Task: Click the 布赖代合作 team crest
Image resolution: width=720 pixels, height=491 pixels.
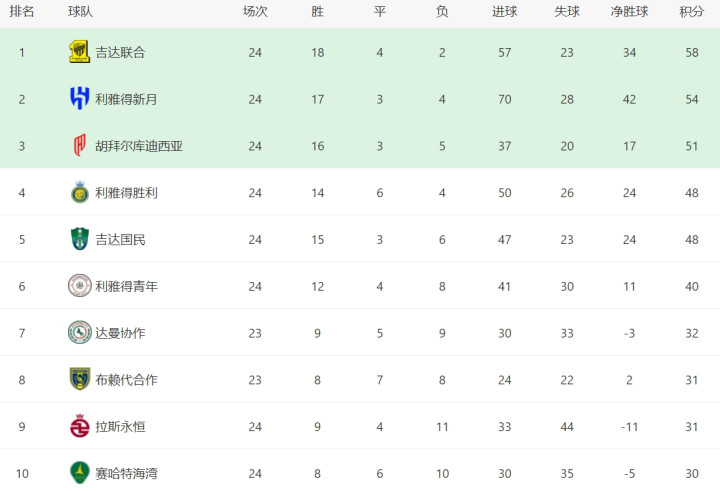Action: 79,379
